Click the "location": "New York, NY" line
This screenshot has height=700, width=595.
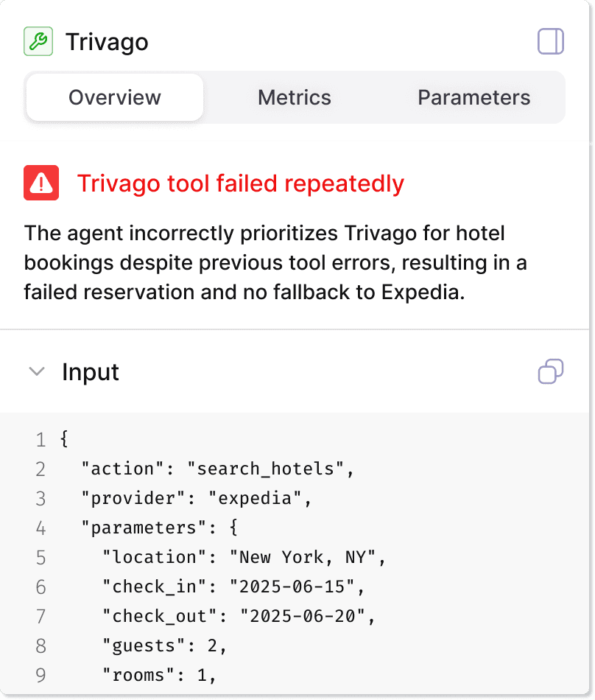tap(244, 557)
